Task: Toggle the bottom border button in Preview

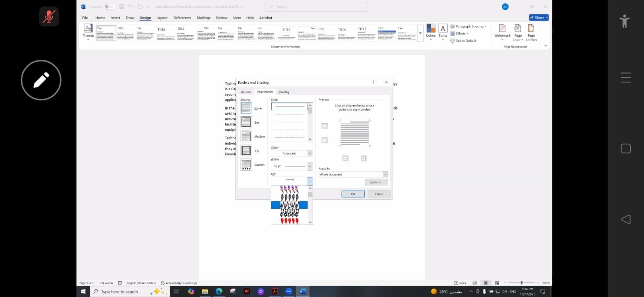Action: (x=324, y=140)
